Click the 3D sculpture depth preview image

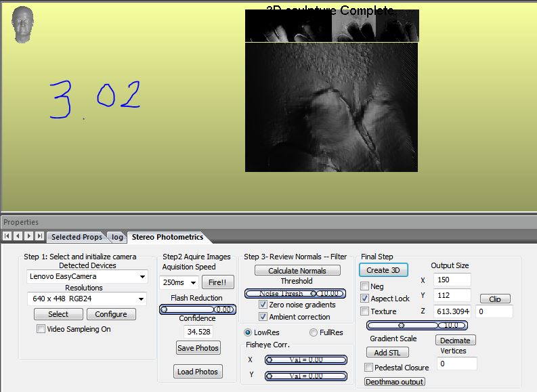click(331, 107)
